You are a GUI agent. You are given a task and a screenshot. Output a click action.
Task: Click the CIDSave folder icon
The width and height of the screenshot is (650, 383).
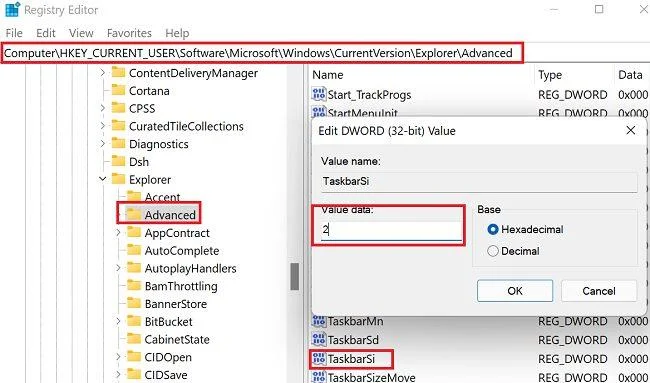point(134,375)
